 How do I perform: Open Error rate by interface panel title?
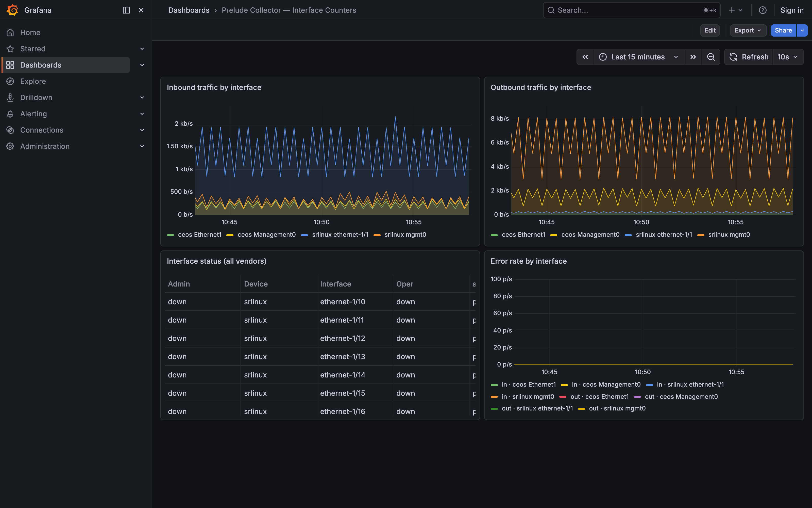click(529, 261)
